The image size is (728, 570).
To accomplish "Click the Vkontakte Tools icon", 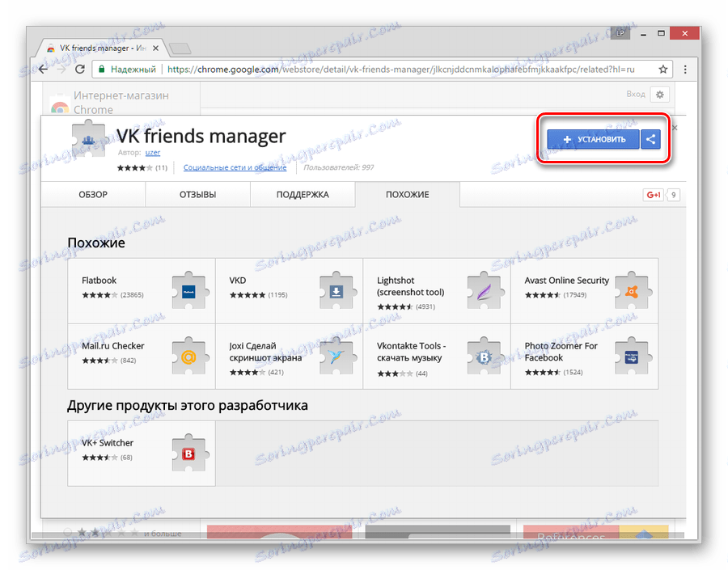I will coord(484,357).
